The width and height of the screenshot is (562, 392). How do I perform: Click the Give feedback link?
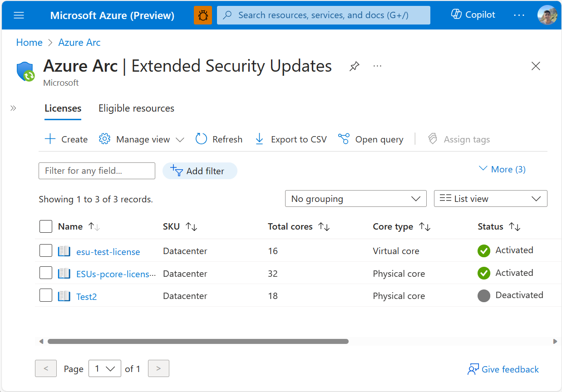click(503, 369)
